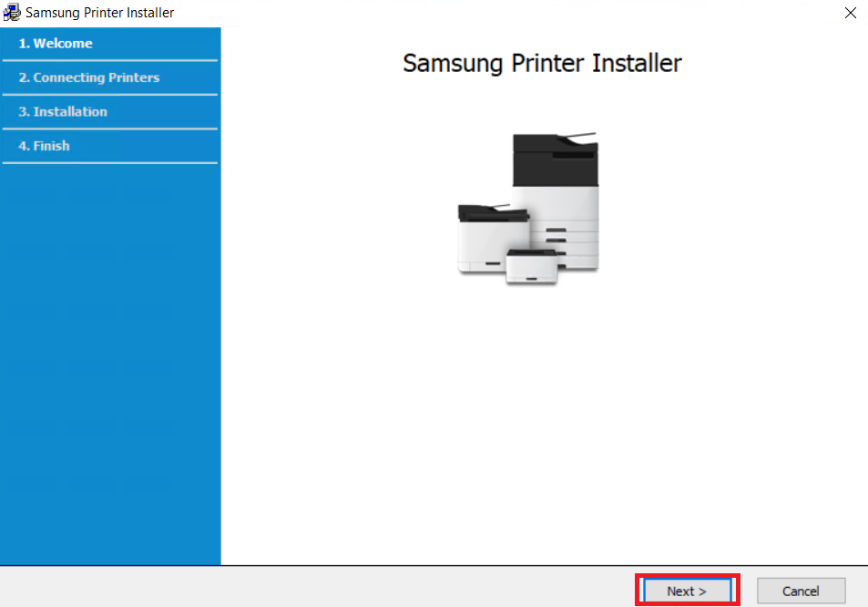Click the Samsung Printer Installer heading
The image size is (868, 607).
tap(542, 63)
